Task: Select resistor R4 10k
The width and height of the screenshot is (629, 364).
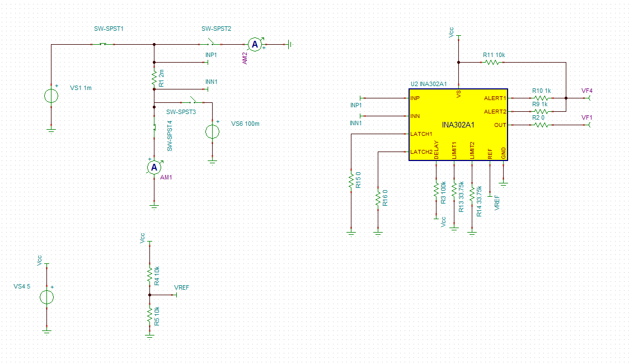Action: [x=149, y=275]
